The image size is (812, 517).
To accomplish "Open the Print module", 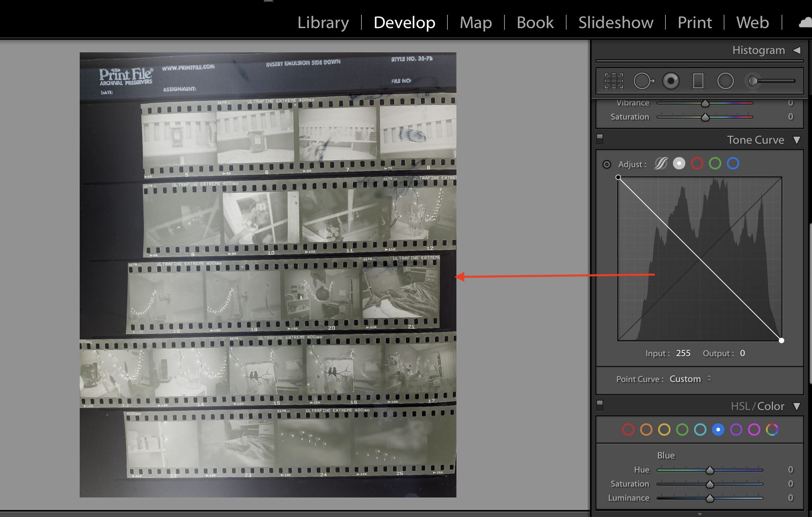I will tap(694, 23).
